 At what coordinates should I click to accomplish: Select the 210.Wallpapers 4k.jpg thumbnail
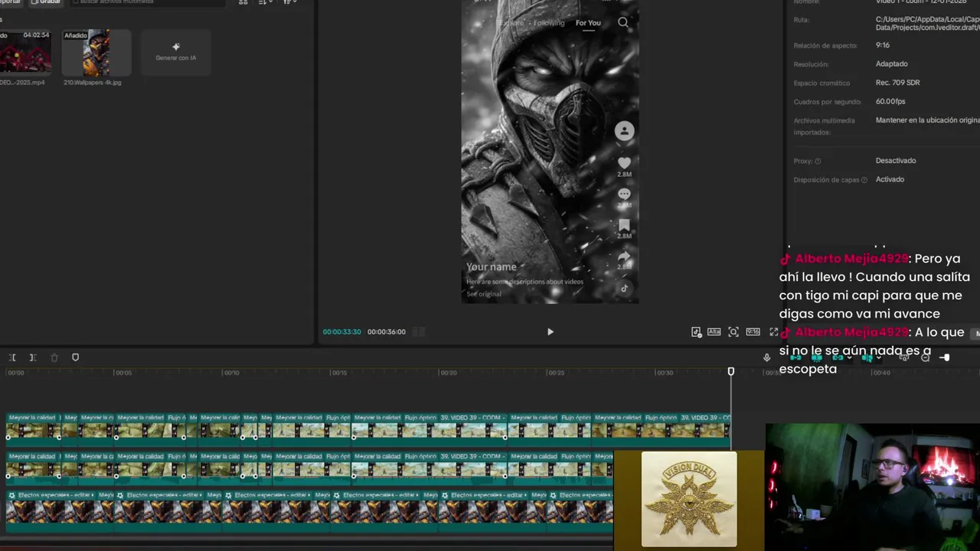click(x=96, y=53)
